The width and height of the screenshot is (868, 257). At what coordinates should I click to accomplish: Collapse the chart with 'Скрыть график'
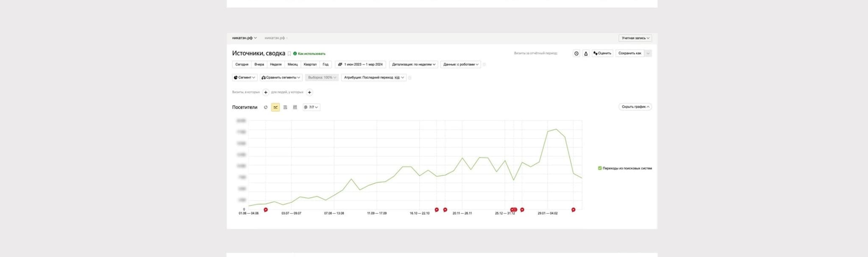click(x=635, y=107)
